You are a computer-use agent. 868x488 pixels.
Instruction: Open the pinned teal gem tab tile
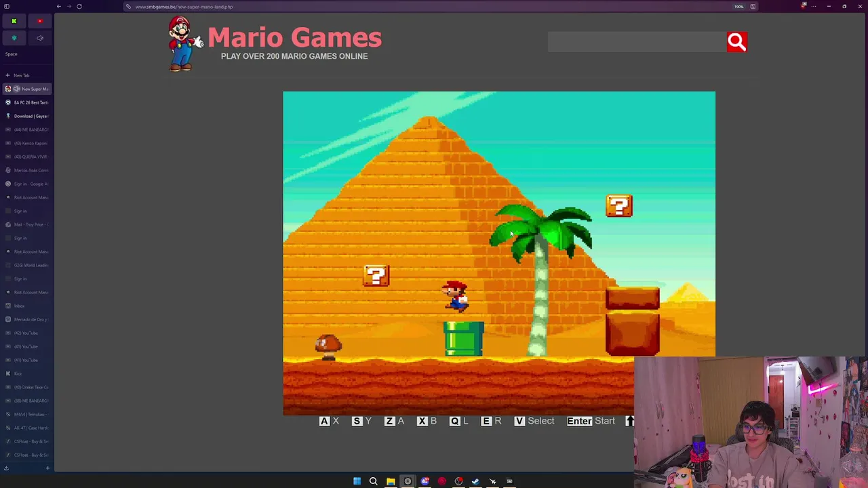pyautogui.click(x=14, y=38)
